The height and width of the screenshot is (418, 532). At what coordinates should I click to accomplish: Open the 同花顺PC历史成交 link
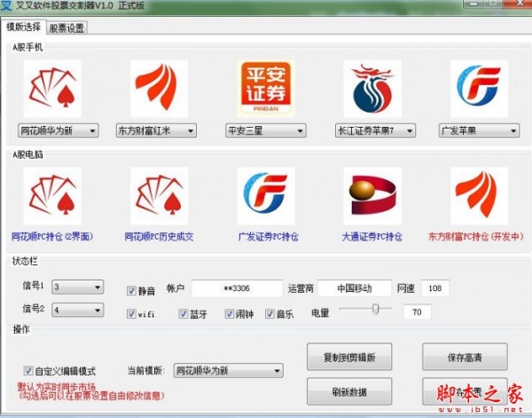pyautogui.click(x=159, y=236)
